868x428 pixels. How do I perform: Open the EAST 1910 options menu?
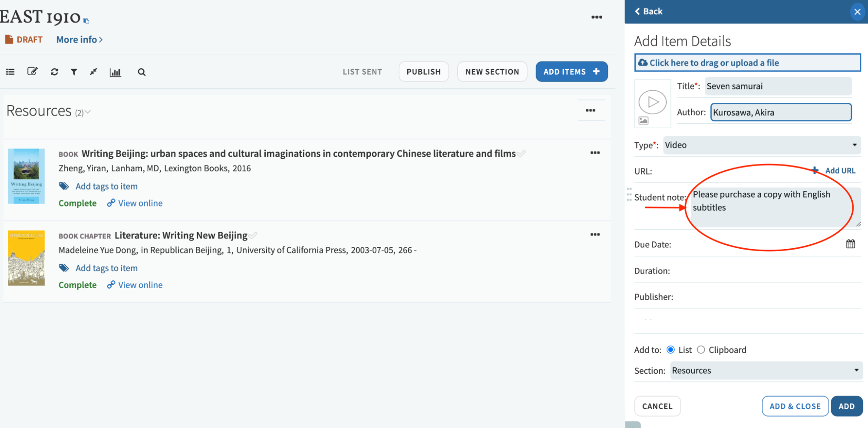pyautogui.click(x=597, y=17)
